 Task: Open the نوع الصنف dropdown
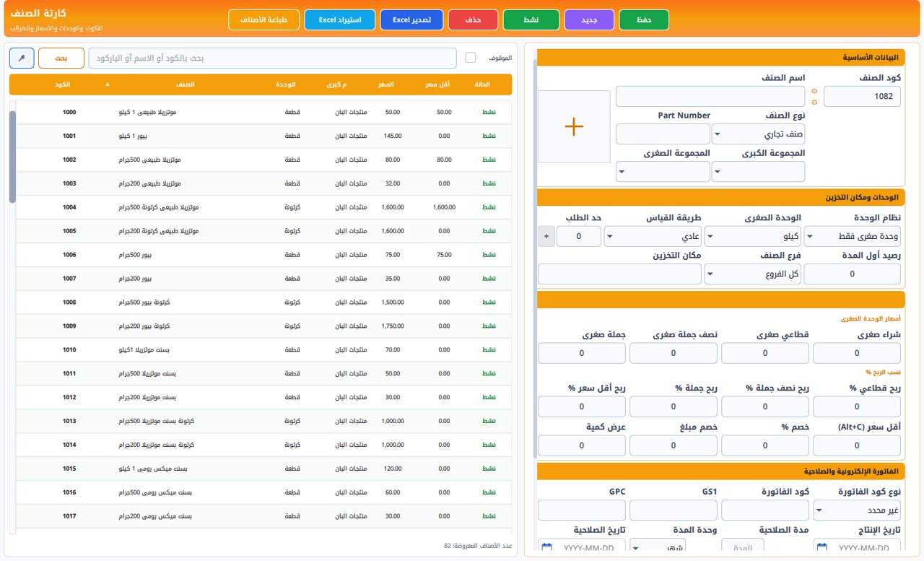click(759, 134)
